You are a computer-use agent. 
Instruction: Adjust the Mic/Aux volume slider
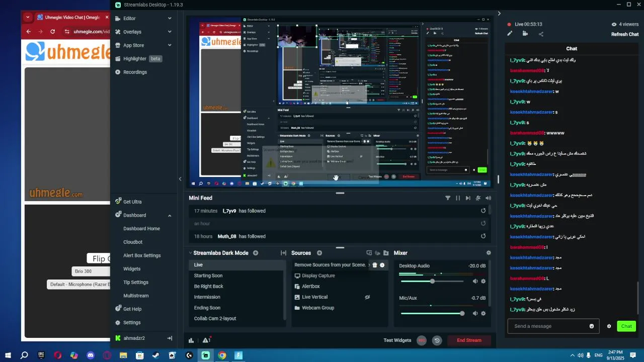pyautogui.click(x=432, y=313)
